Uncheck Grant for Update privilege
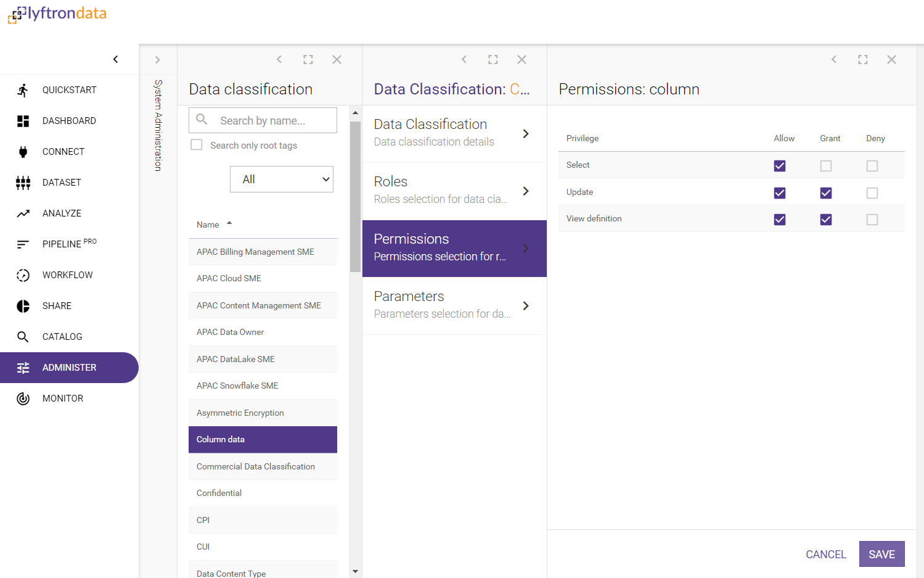Image resolution: width=924 pixels, height=578 pixels. point(826,193)
